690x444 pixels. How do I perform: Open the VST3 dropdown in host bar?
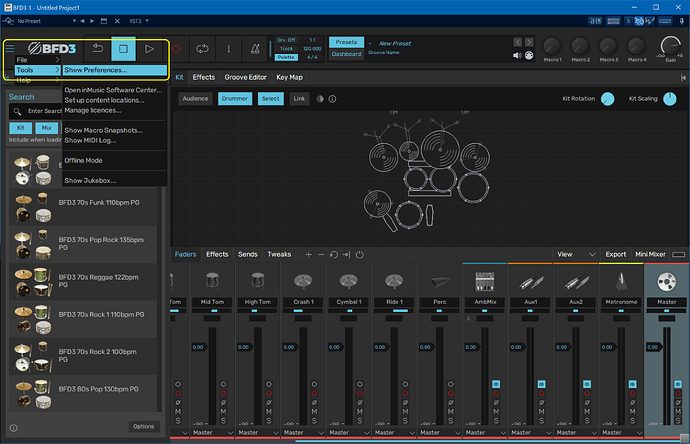[139, 21]
